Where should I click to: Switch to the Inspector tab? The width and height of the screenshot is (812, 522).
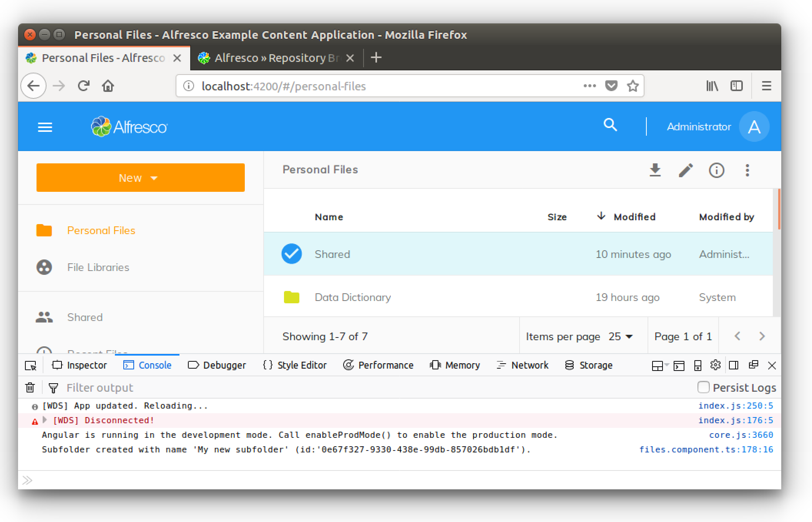coord(80,365)
